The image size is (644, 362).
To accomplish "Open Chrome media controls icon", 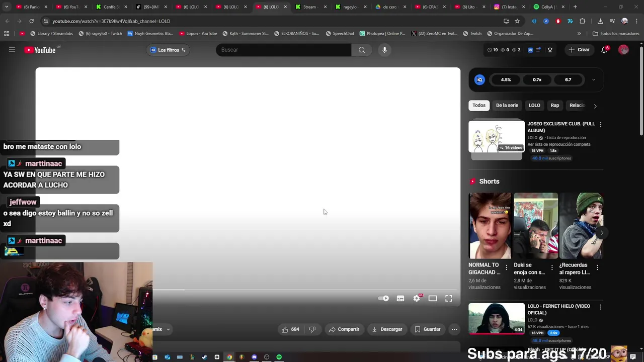I will click(612, 21).
